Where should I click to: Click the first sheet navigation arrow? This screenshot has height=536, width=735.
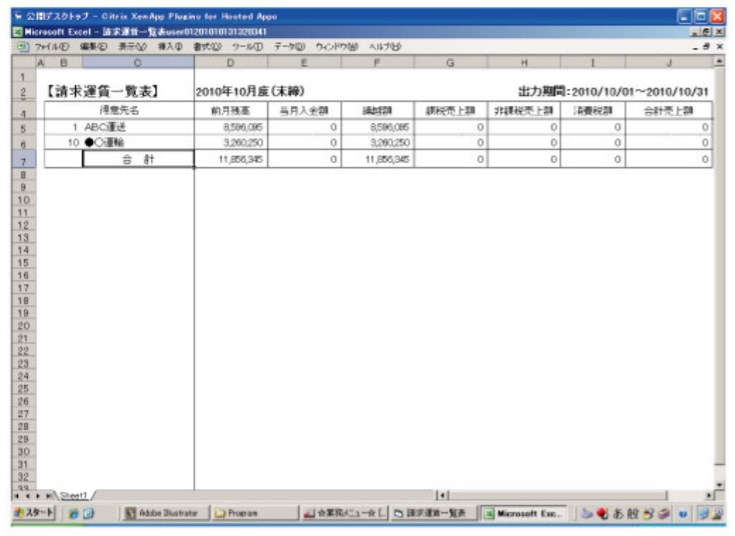pyautogui.click(x=16, y=495)
